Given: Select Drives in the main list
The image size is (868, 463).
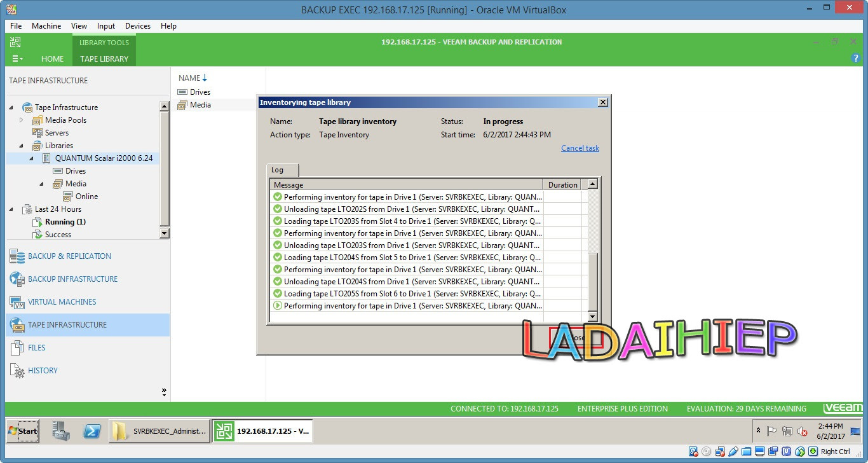Looking at the screenshot, I should click(200, 92).
